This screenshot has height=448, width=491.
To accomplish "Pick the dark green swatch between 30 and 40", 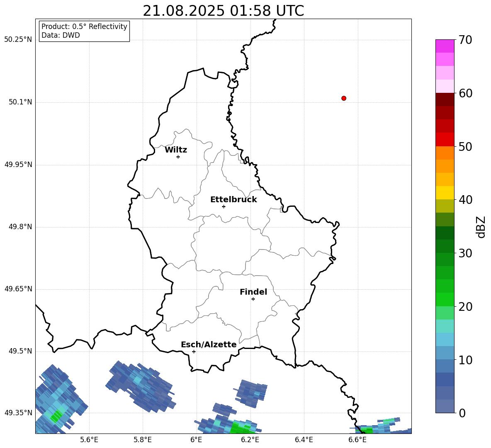I will [x=445, y=233].
